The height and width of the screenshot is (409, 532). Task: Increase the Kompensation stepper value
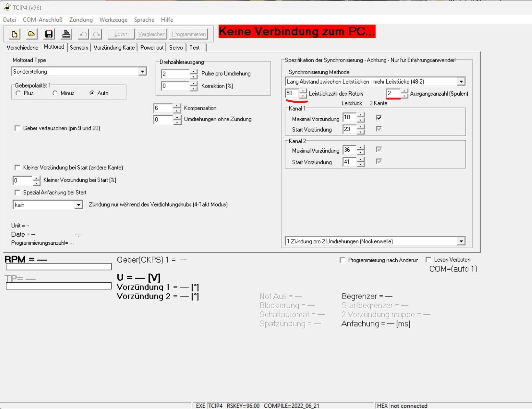(x=177, y=106)
